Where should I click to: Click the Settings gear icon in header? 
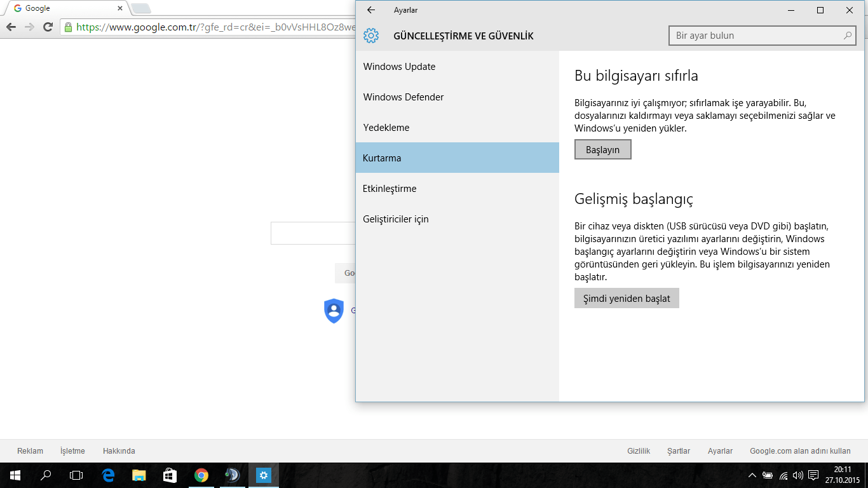[x=371, y=36]
